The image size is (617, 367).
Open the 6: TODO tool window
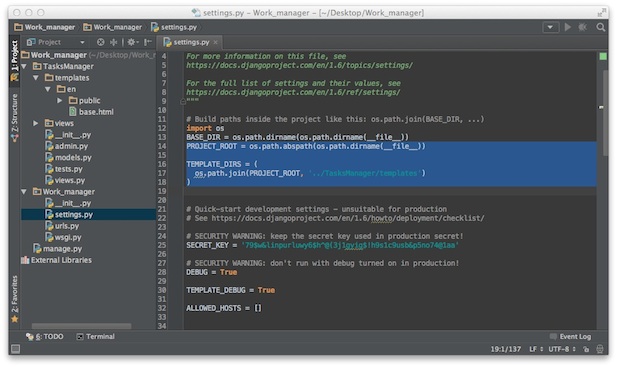(44, 337)
